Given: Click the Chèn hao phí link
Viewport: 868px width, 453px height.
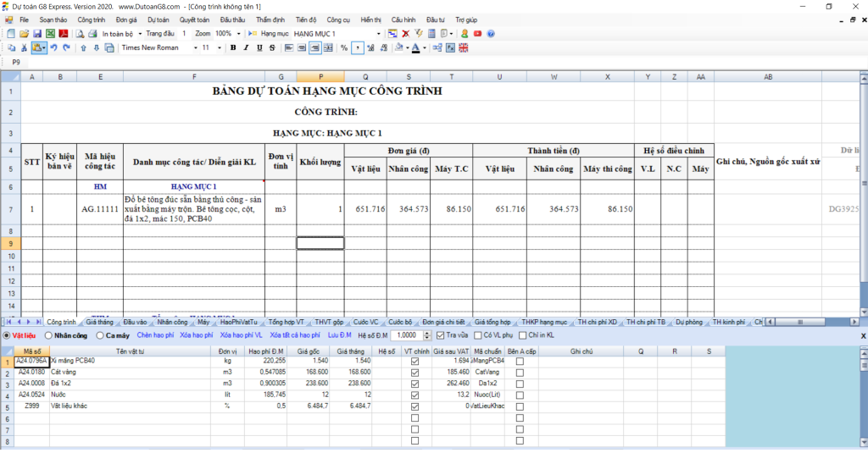Looking at the screenshot, I should click(x=155, y=335).
